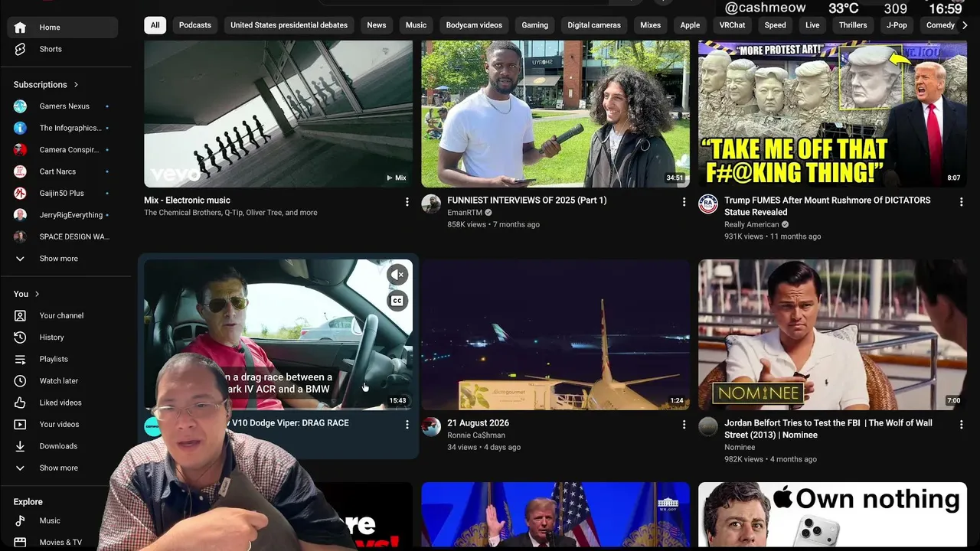The width and height of the screenshot is (980, 551).
Task: Open the 21 August 2026 video title
Action: (478, 423)
